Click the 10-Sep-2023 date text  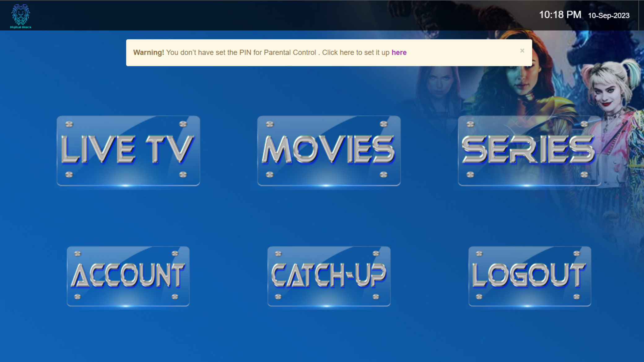(x=608, y=15)
